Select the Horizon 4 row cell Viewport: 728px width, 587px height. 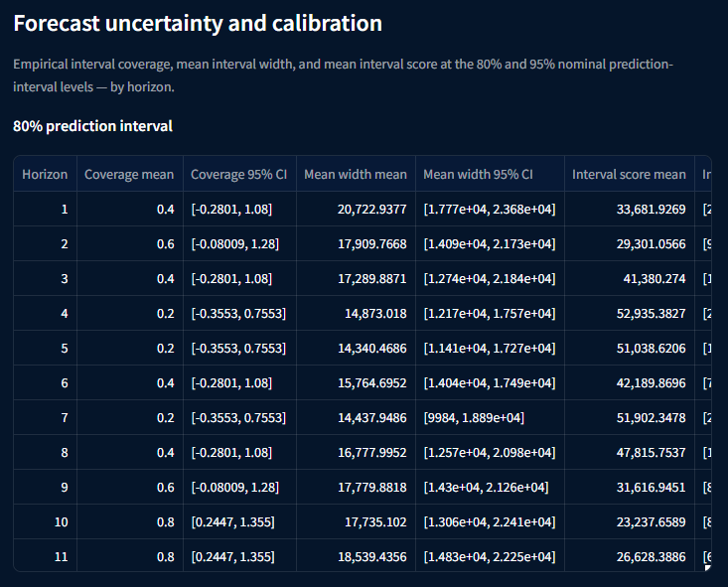(45, 314)
